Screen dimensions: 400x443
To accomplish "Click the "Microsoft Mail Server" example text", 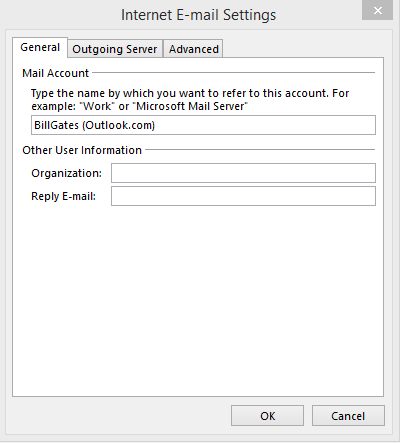I will pos(192,106).
